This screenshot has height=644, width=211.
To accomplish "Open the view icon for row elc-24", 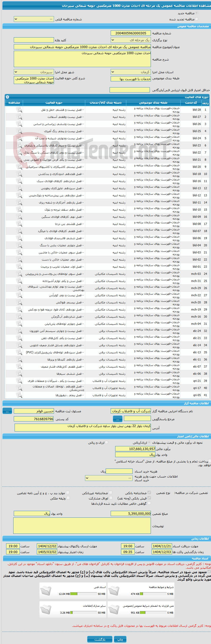I will [19, 331].
